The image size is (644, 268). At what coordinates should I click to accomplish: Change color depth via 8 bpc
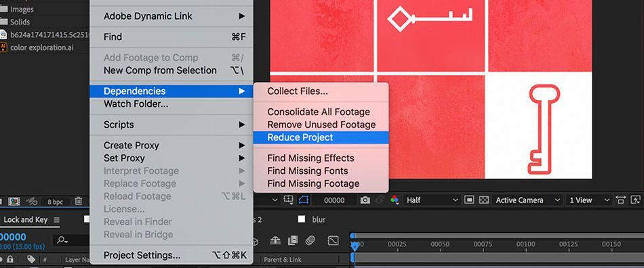(x=55, y=201)
